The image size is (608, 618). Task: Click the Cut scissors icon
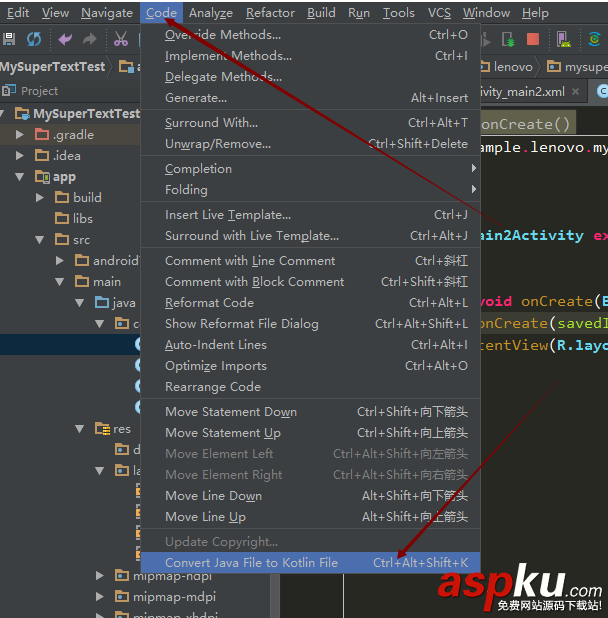pyautogui.click(x=121, y=39)
